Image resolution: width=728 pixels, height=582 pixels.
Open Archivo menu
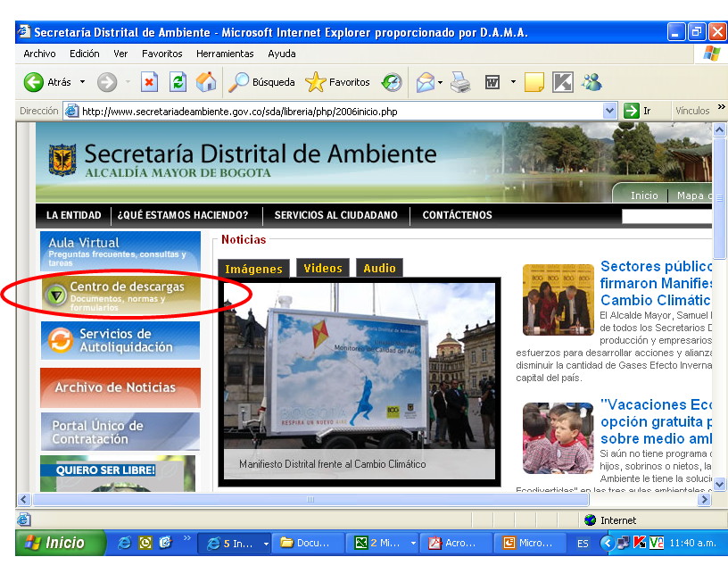(39, 54)
